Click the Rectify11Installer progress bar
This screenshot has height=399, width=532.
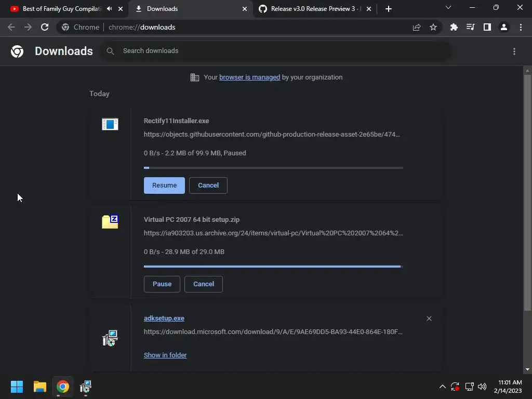tap(273, 168)
